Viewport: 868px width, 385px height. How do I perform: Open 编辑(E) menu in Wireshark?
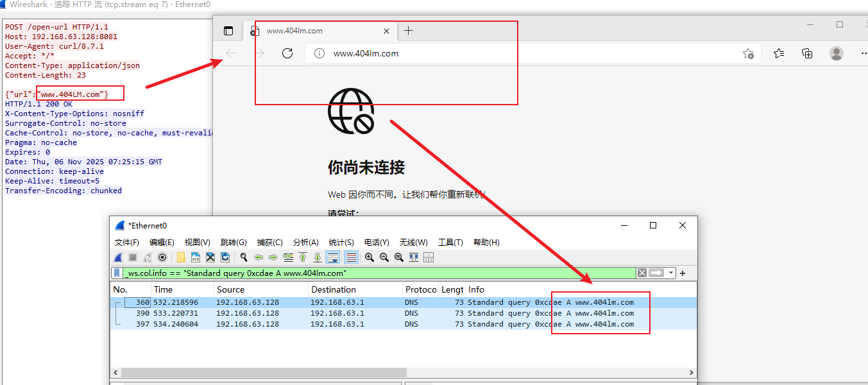(162, 242)
